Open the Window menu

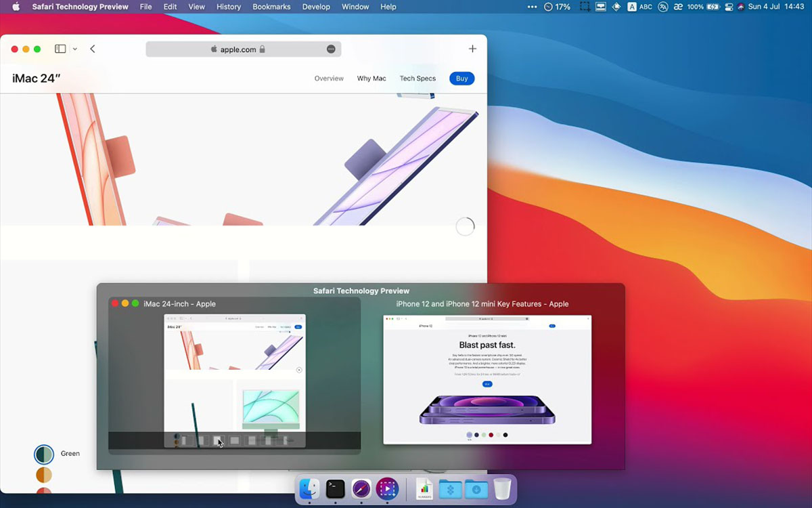[355, 7]
